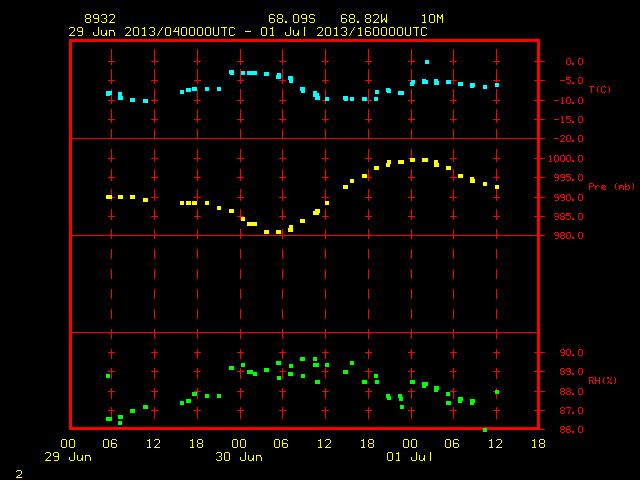Select the 1000.0 pressure tick label
The width and height of the screenshot is (640, 480).
[x=566, y=159]
